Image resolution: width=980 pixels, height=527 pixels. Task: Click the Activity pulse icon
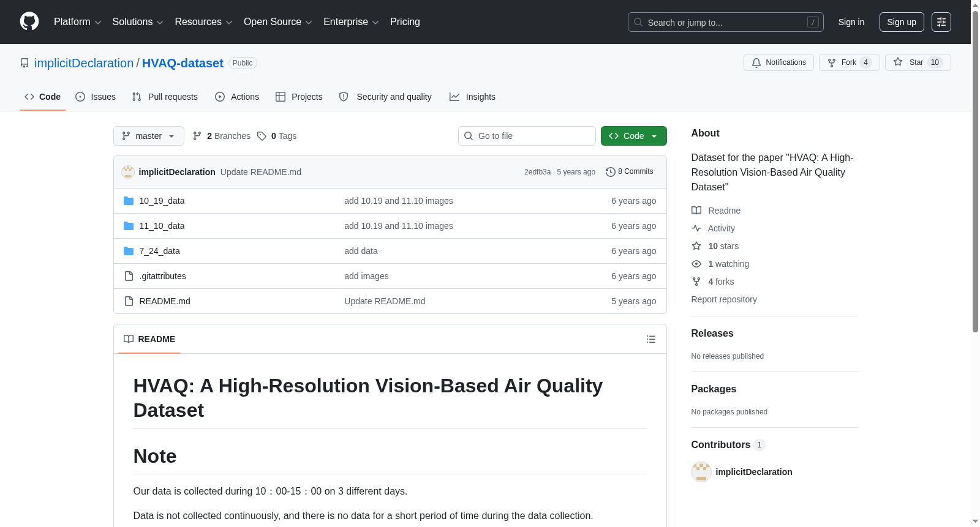pos(696,228)
